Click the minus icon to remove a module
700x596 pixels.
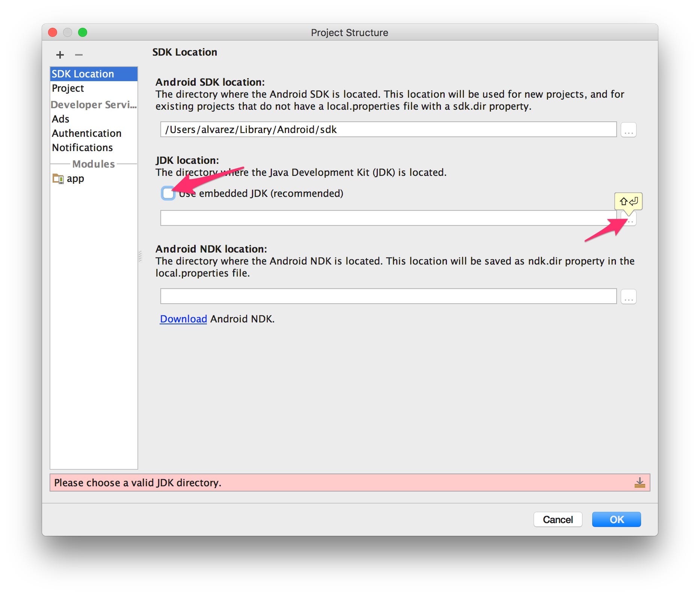[78, 55]
